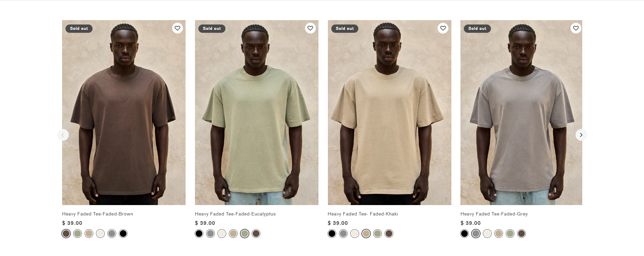The image size is (644, 256).
Task: Open Heavy Faded Tee-Faded-Grey title
Action: (494, 214)
